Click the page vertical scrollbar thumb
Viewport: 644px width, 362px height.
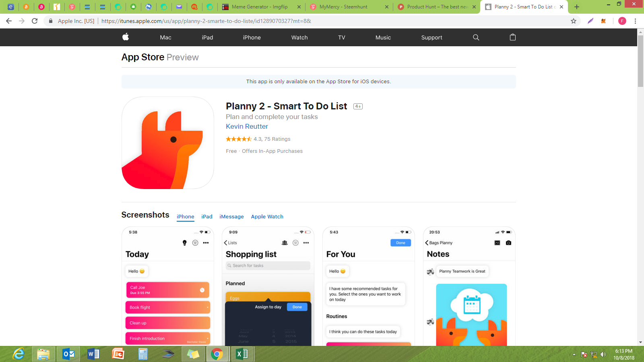click(x=640, y=61)
